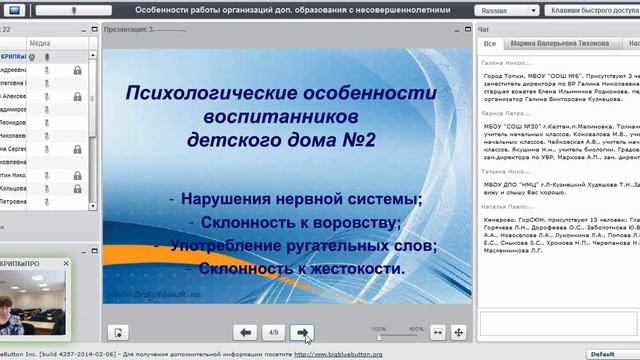Click the shortcut keys button in the top bar
Viewport: 640px width, 360px height.
pos(592,10)
